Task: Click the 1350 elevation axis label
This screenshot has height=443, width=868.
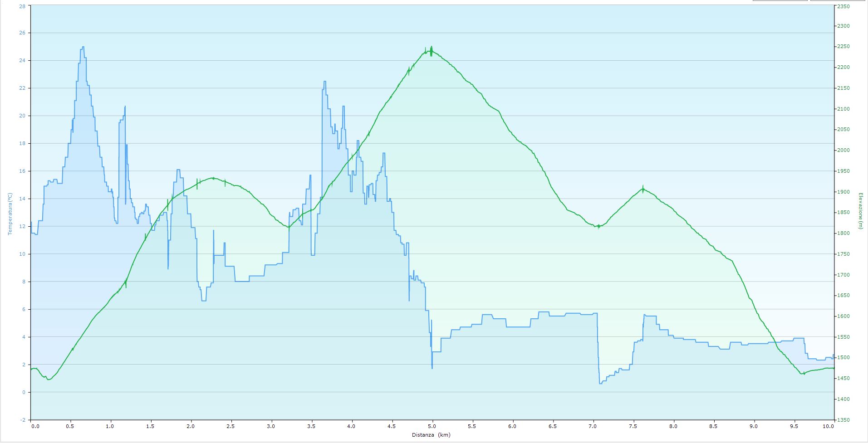Action: point(843,420)
